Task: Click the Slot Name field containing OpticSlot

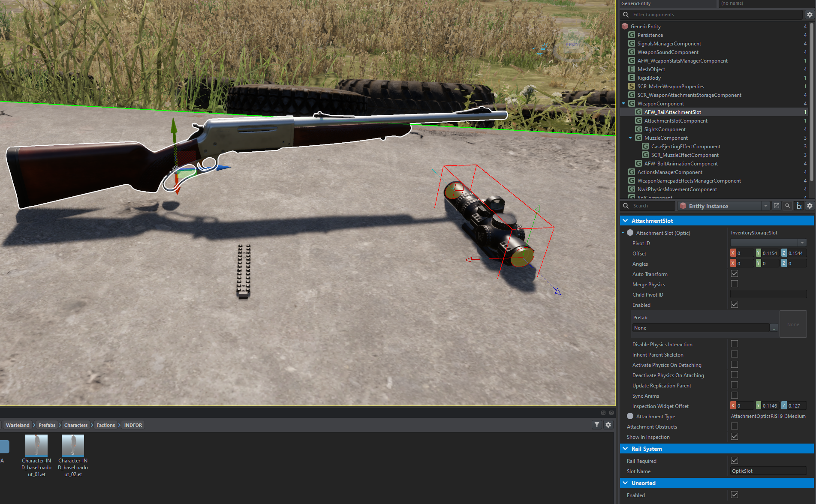Action: pos(768,471)
